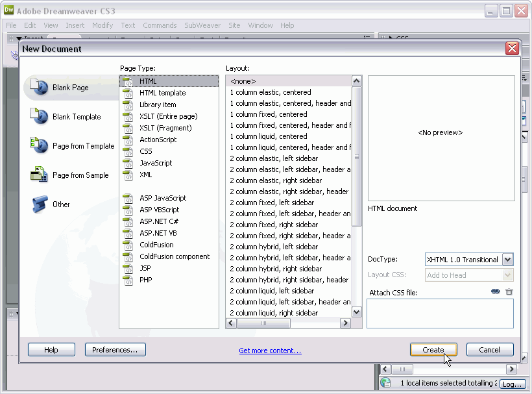The height and width of the screenshot is (394, 532).
Task: Select '1 column elastic, centered' layout
Action: tap(289, 92)
